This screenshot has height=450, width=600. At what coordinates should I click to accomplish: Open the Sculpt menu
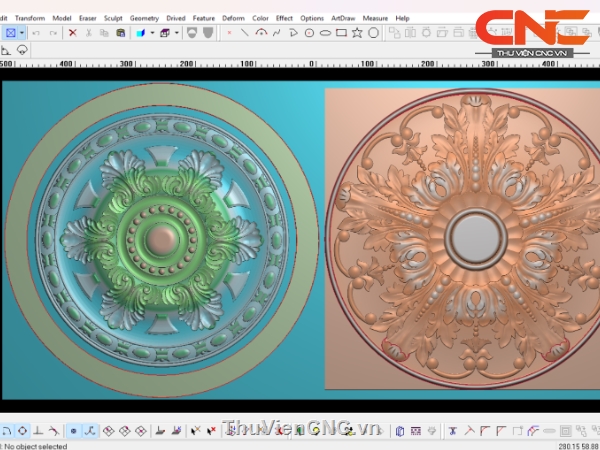coord(113,18)
